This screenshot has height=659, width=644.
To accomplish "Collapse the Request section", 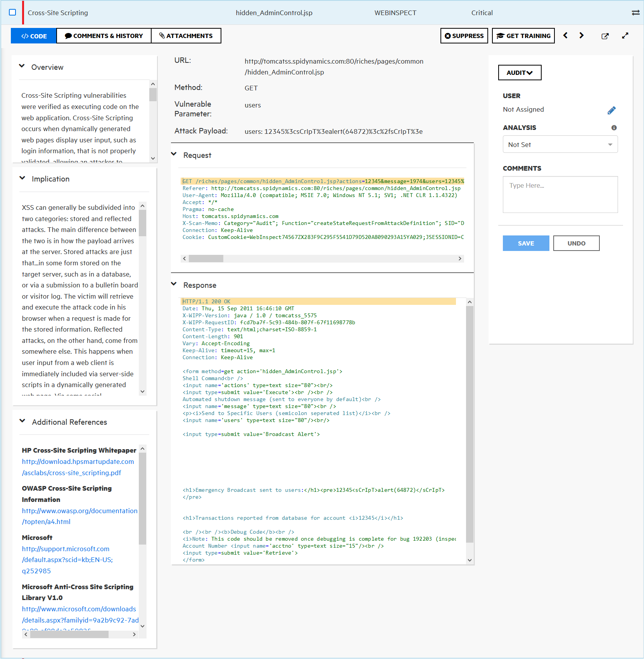I will pyautogui.click(x=174, y=154).
